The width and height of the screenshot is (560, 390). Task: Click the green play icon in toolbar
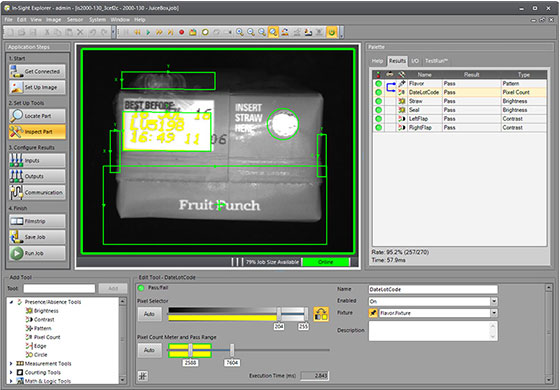pyautogui.click(x=148, y=32)
